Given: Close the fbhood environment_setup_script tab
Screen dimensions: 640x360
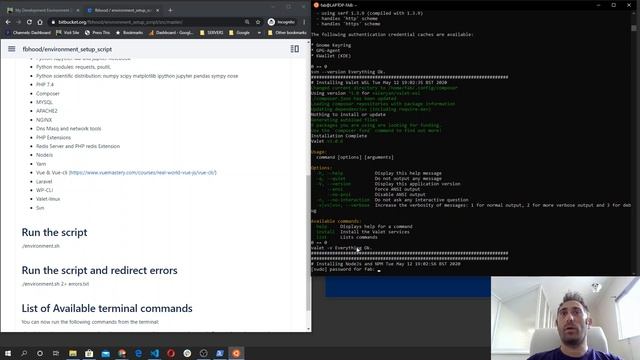Looking at the screenshot, I should coord(158,10).
